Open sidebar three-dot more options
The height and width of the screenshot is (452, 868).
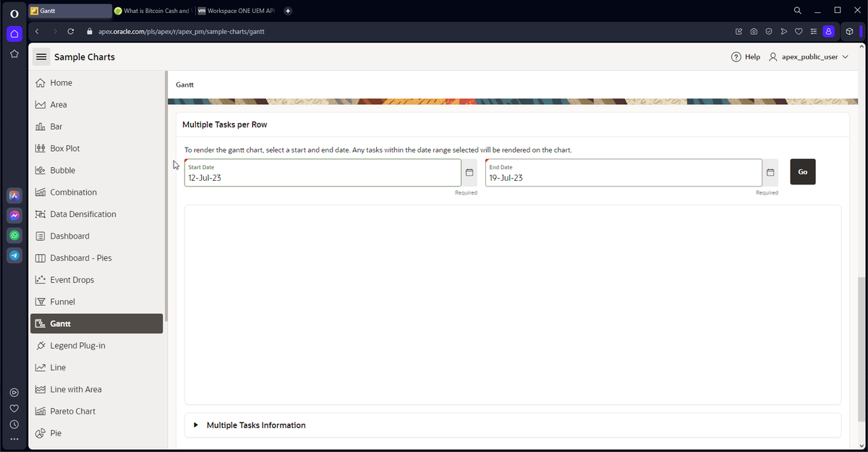tap(14, 439)
